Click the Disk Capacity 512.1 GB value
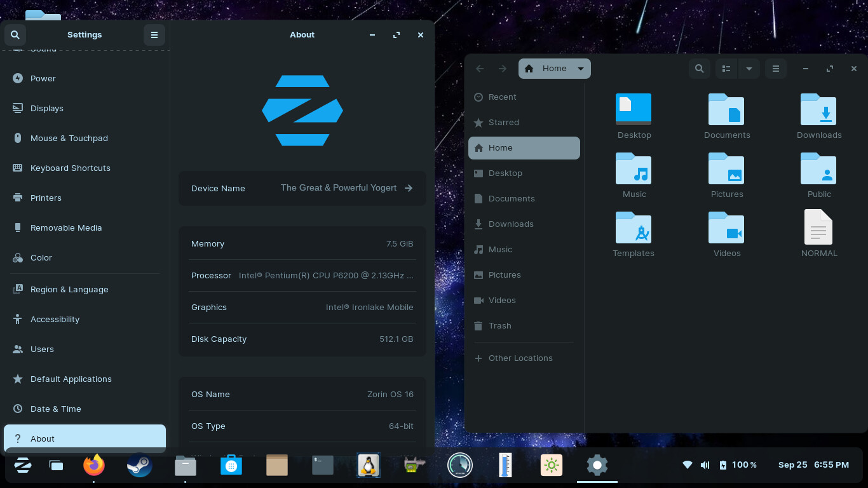 tap(397, 339)
